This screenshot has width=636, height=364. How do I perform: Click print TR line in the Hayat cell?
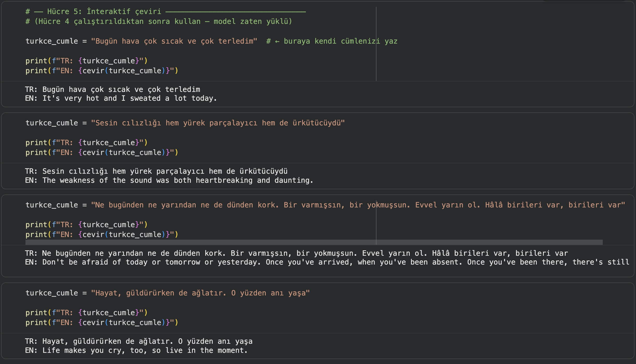coord(87,313)
